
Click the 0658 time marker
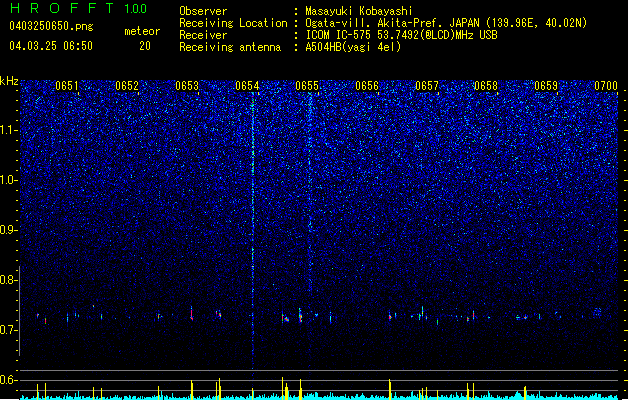coord(486,86)
